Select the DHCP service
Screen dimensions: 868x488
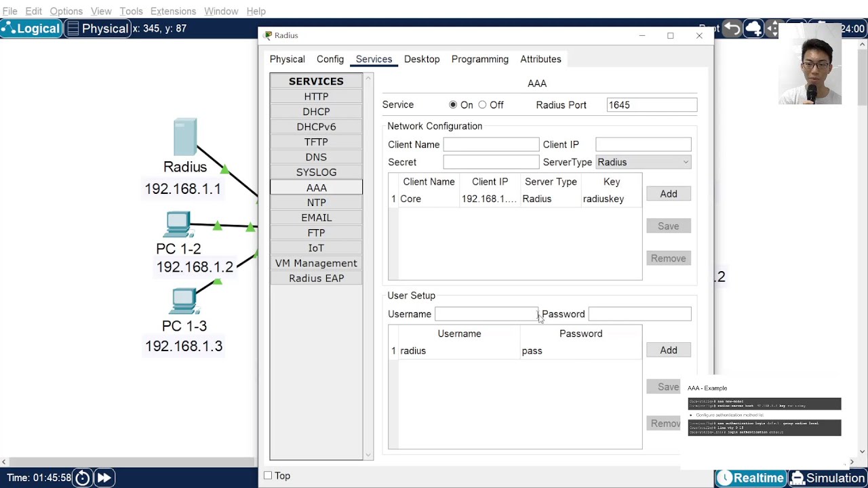(x=316, y=112)
